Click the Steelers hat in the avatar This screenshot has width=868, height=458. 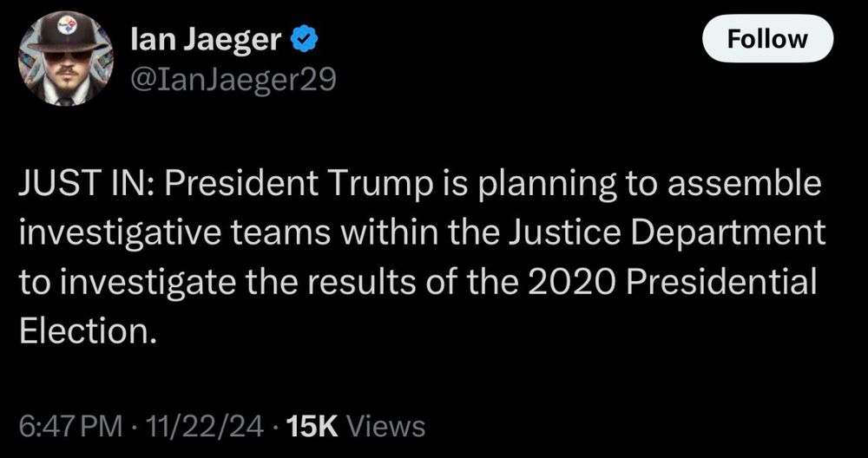pyautogui.click(x=67, y=33)
